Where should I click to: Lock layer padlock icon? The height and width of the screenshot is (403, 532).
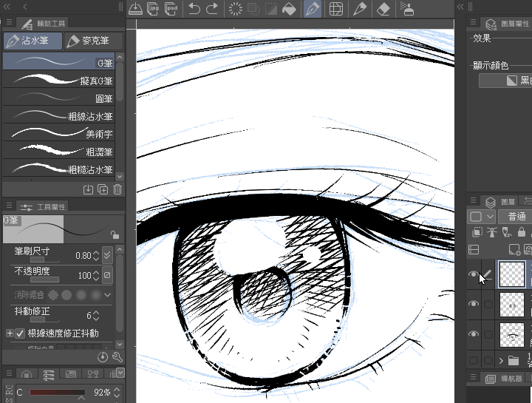tap(522, 232)
